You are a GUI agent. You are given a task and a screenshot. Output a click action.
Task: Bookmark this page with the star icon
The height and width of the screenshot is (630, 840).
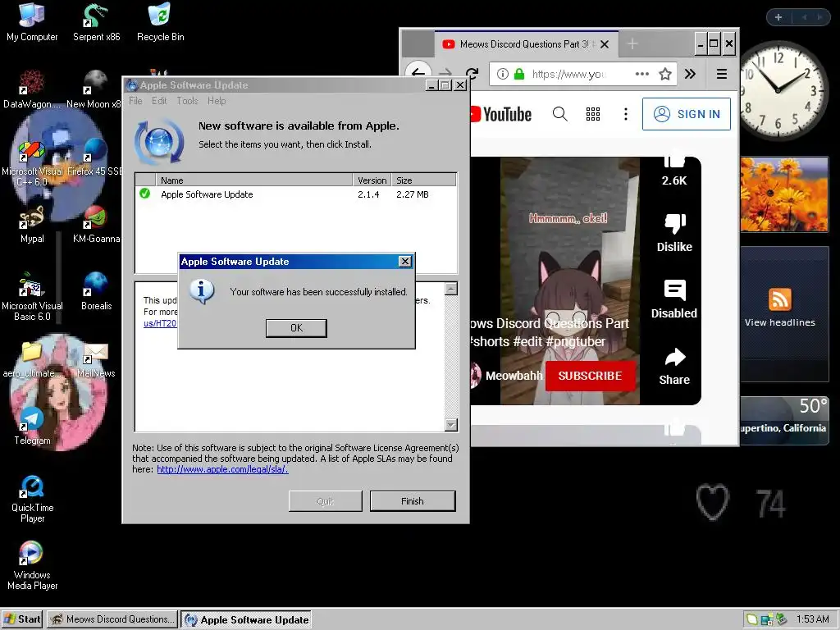pos(664,74)
